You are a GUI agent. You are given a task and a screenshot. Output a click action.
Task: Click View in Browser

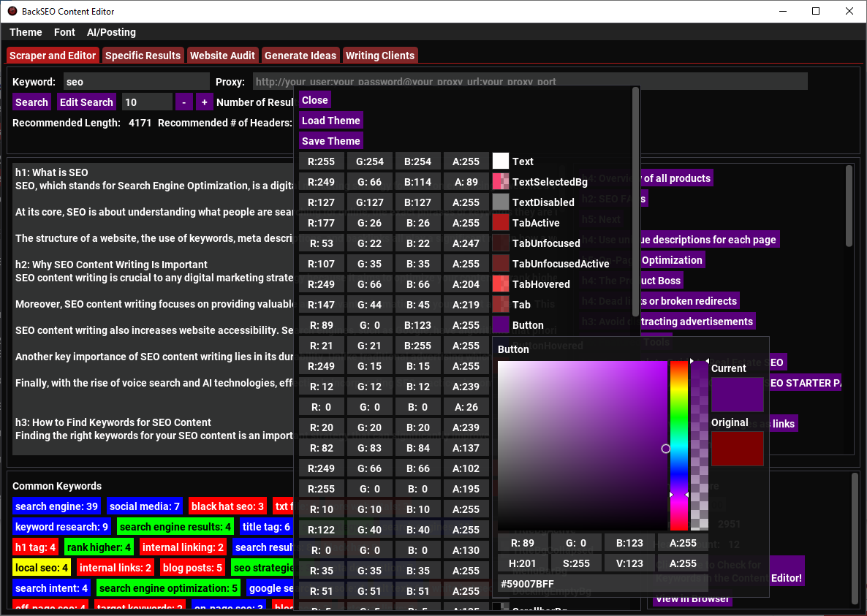coord(691,598)
